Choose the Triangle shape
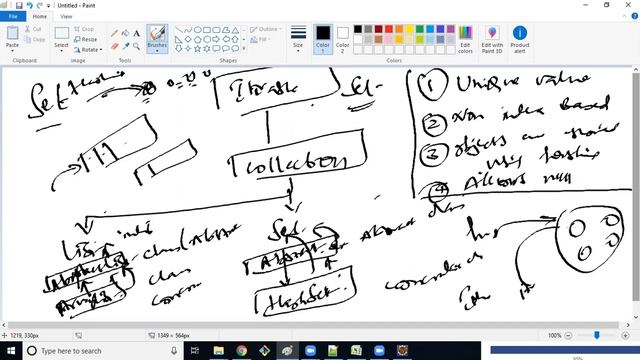This screenshot has width=640, height=360. [x=235, y=30]
